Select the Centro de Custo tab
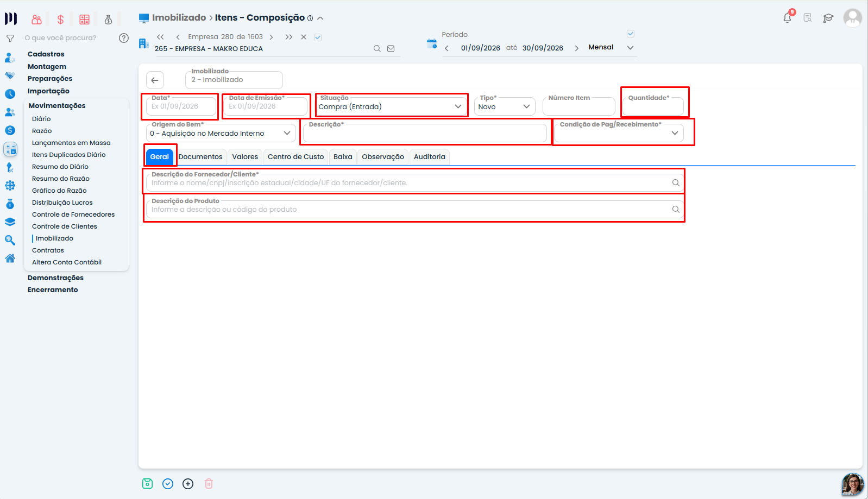Screen dimensions: 868x499 (x=295, y=157)
